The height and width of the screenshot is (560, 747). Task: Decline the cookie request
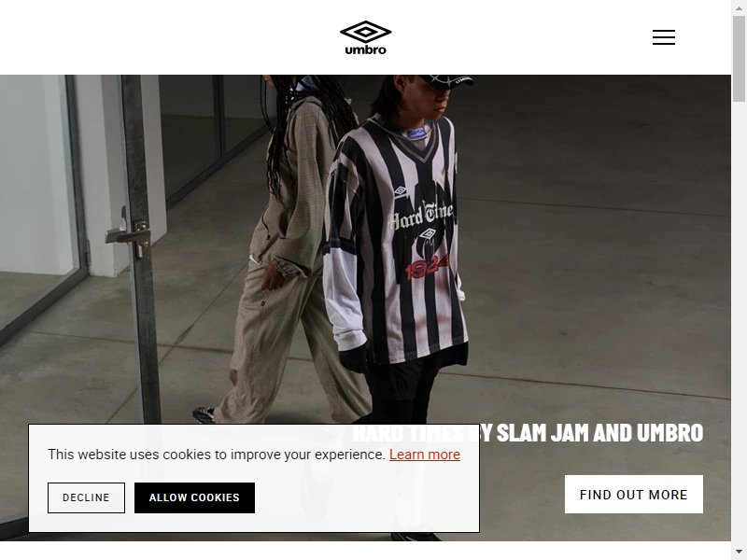[86, 497]
